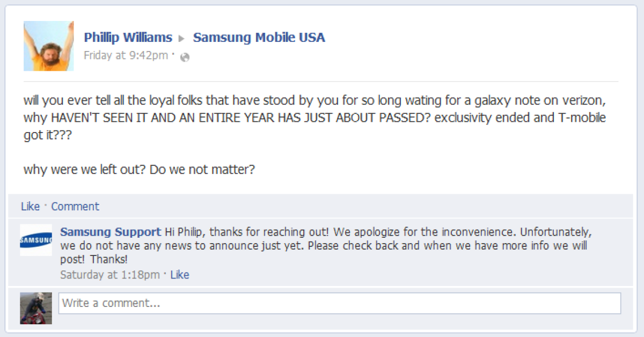
Task: Click the arrow between poster and page names
Action: pos(182,39)
